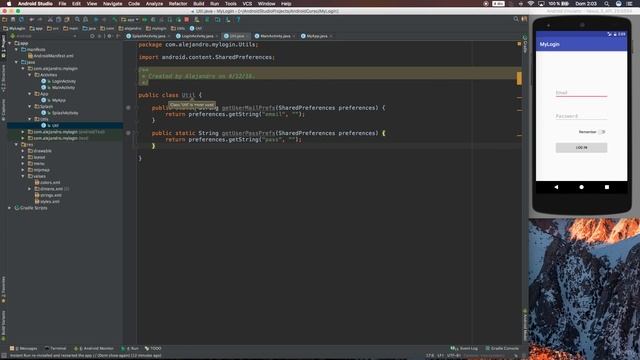
Task: Click the Password field in the emulator
Action: pyautogui.click(x=581, y=116)
